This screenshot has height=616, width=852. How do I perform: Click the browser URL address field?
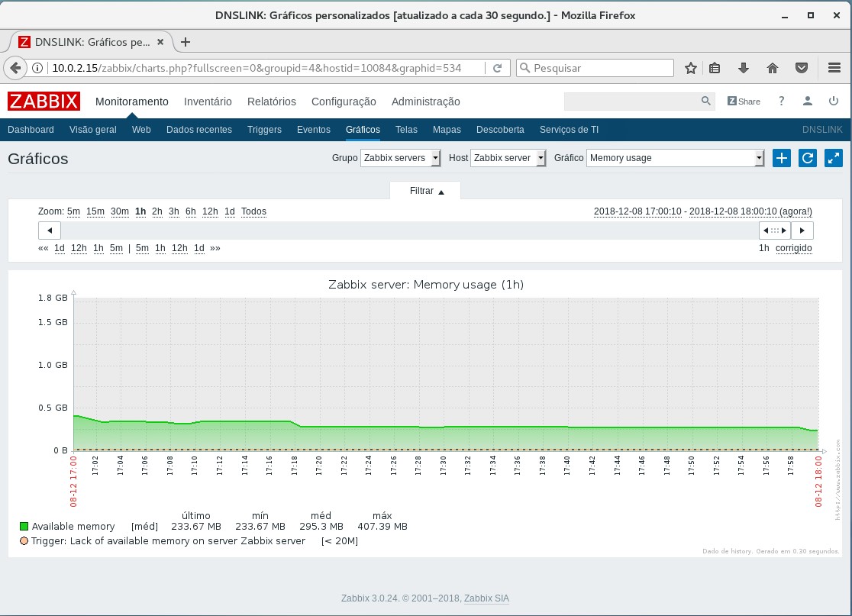[265, 68]
